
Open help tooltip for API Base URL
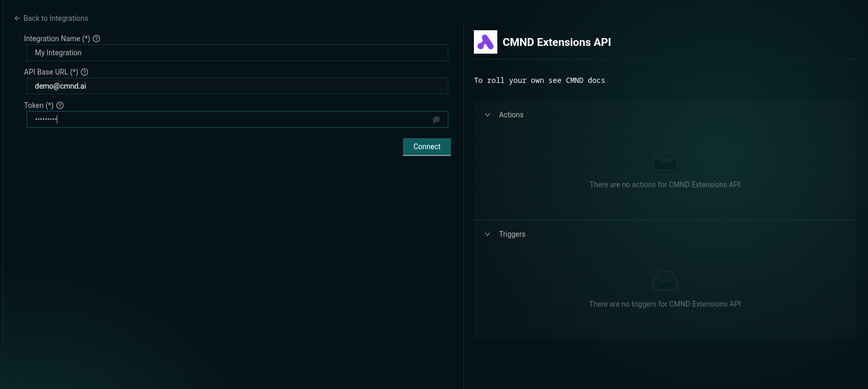84,72
